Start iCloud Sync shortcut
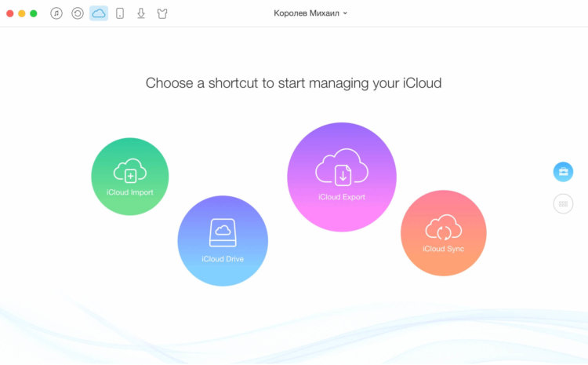Screen dimensions: 588x365 point(444,233)
